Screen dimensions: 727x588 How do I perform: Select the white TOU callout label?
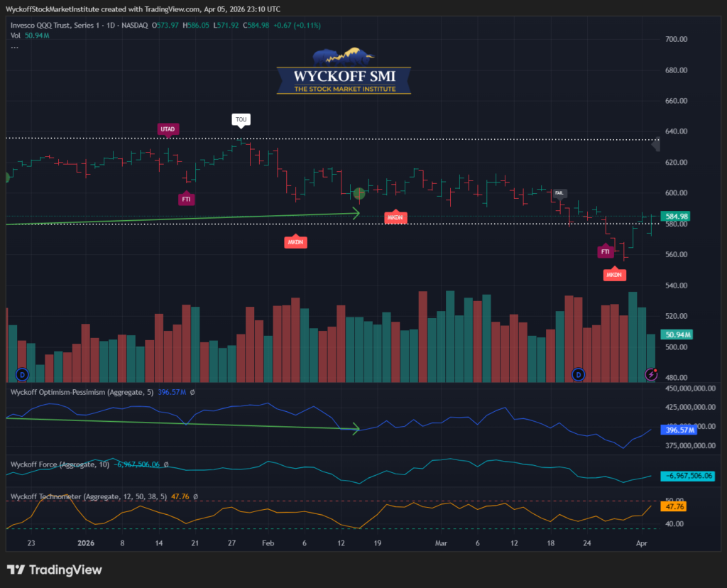pyautogui.click(x=241, y=119)
